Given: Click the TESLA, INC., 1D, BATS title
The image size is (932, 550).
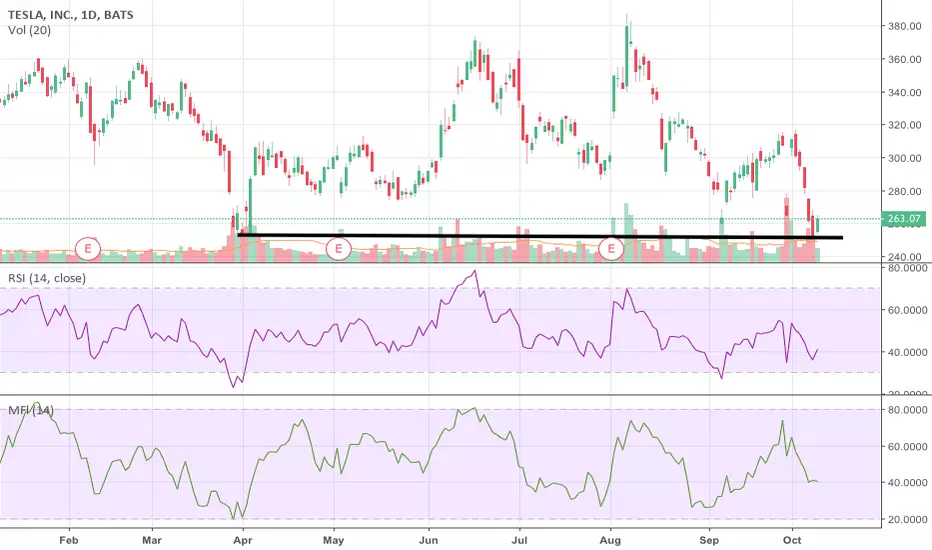Looking at the screenshot, I should [x=71, y=15].
